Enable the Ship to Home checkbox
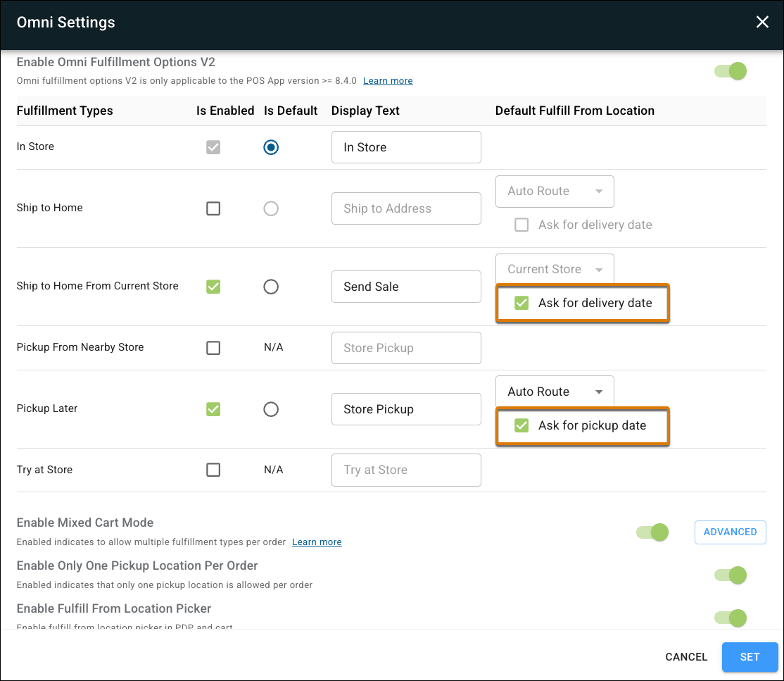This screenshot has height=681, width=784. tap(213, 208)
